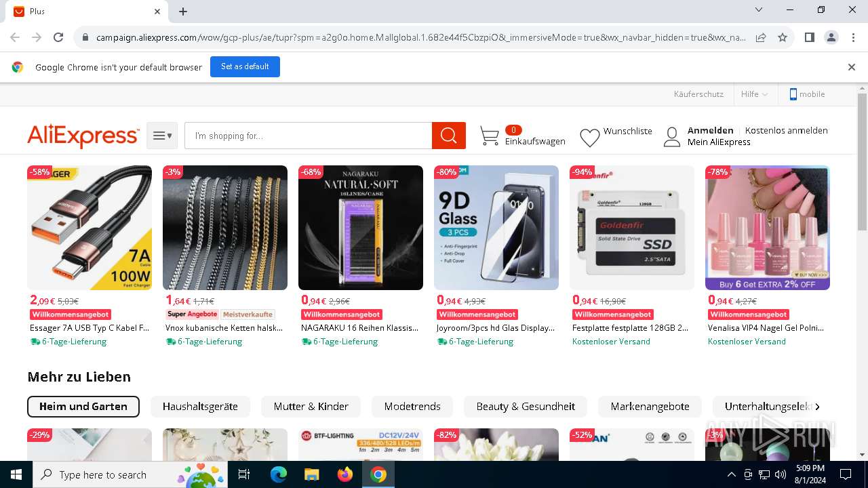Click the Essager 7A USB Typ C title
The image size is (868, 488).
pos(90,327)
